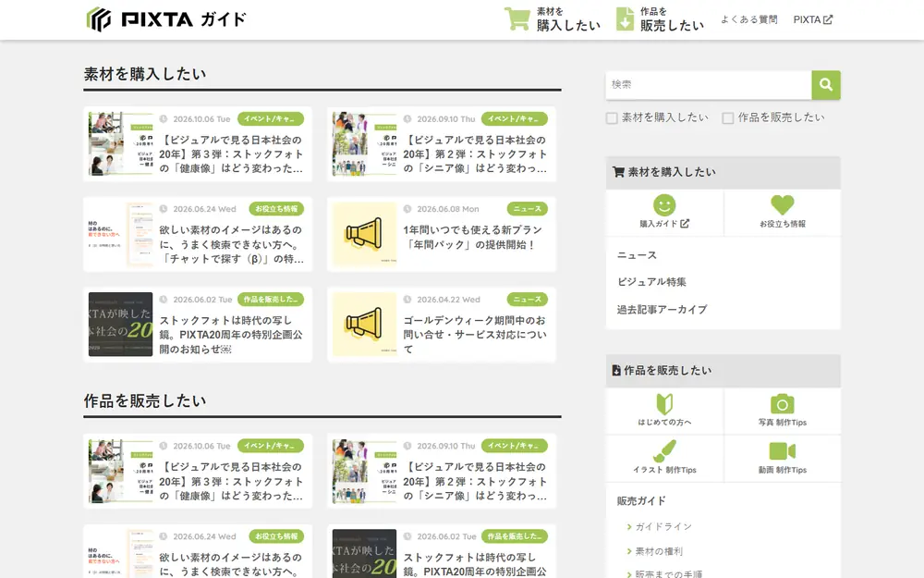
Task: Click the green search magnifier button
Action: [825, 85]
